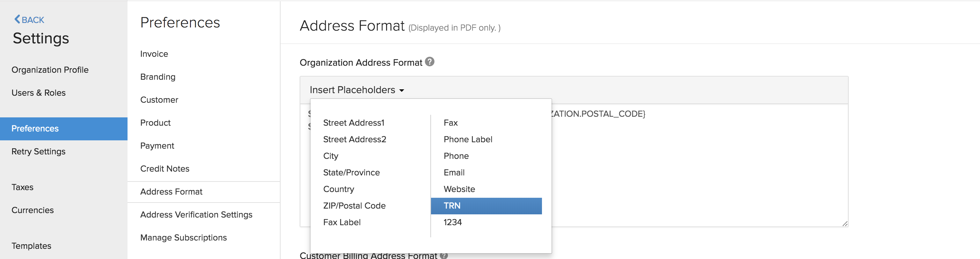Insert City placeholder
The height and width of the screenshot is (259, 980).
[x=331, y=156]
